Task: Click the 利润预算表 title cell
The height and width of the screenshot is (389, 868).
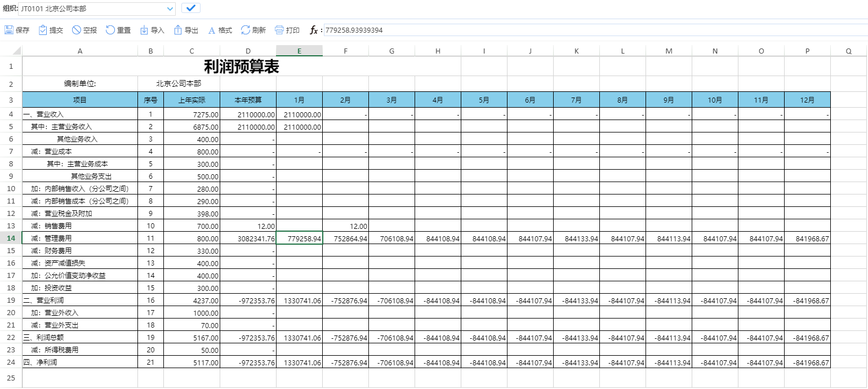Action: tap(241, 67)
